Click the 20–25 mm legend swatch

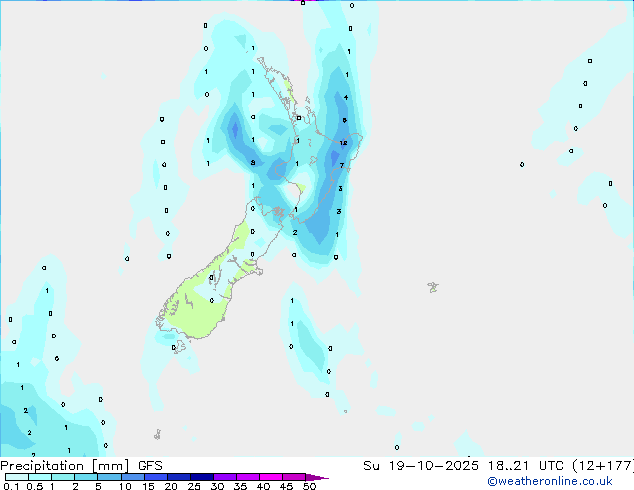point(178,477)
